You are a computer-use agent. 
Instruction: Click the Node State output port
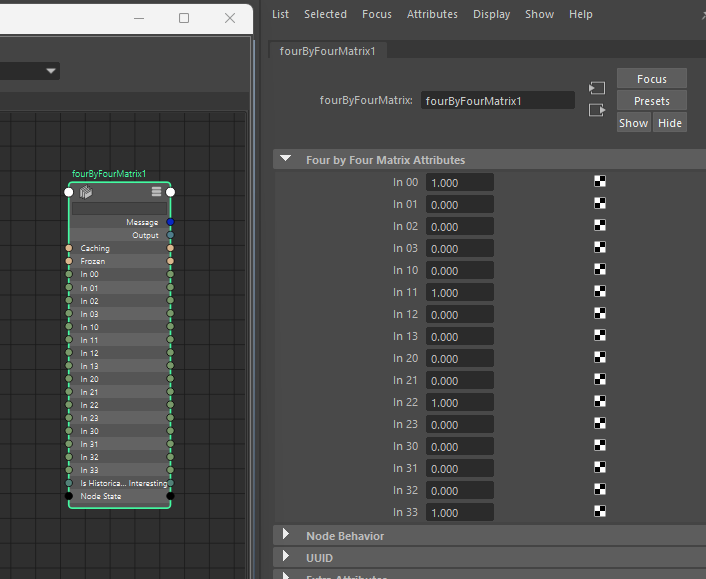click(171, 496)
